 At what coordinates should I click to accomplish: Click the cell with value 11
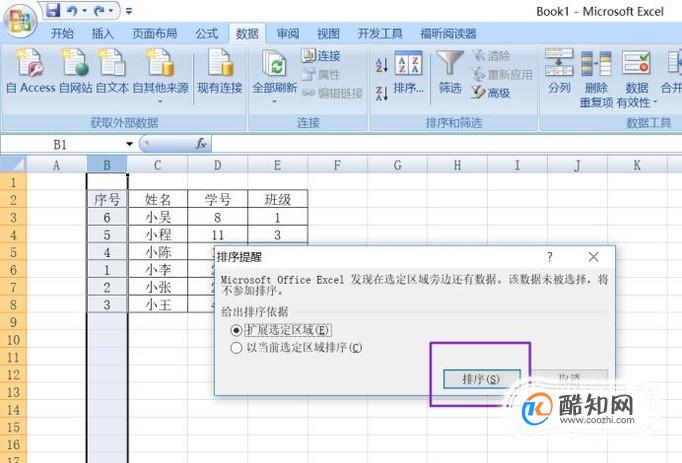pos(217,235)
